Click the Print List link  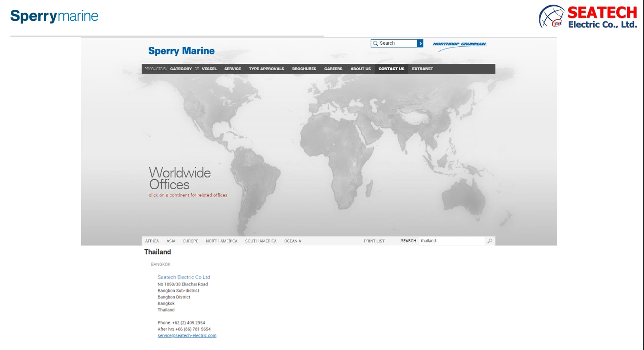coord(374,241)
